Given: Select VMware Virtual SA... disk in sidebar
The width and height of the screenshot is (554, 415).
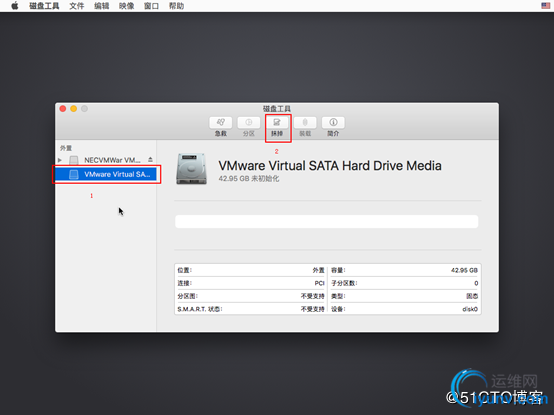Looking at the screenshot, I should coord(106,174).
